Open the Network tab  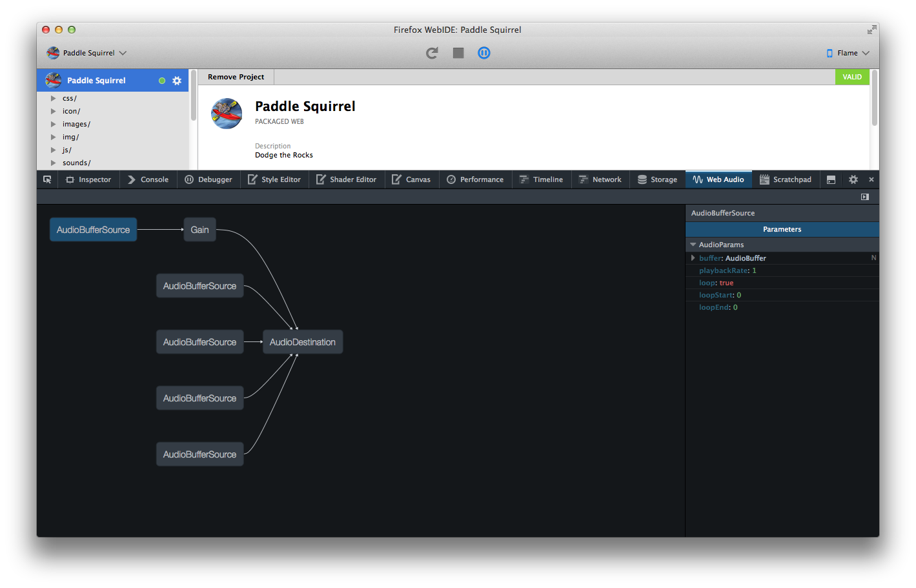[600, 179]
